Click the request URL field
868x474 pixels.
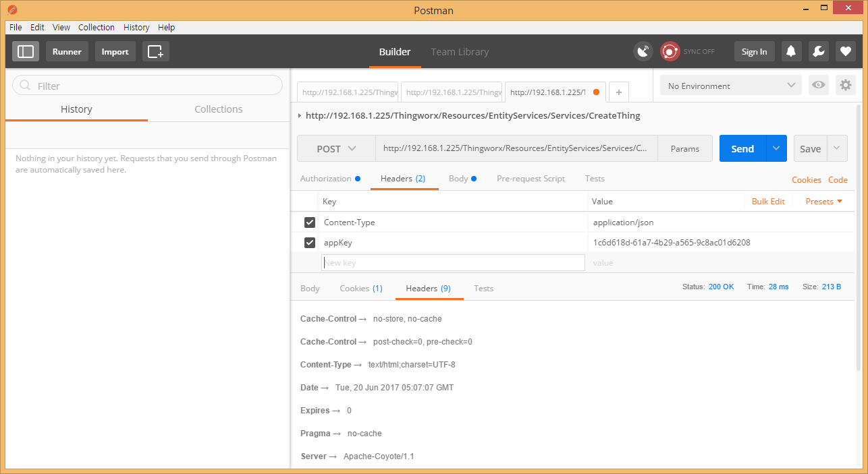(516, 149)
